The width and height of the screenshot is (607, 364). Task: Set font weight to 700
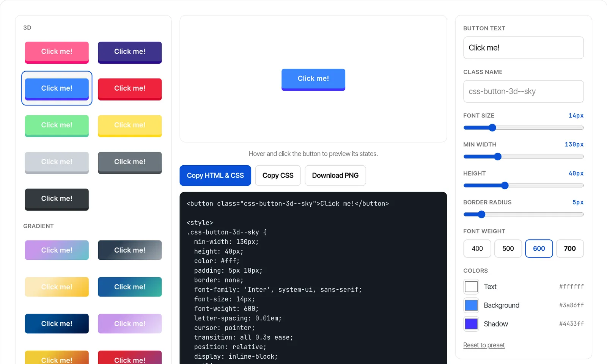[x=570, y=249]
